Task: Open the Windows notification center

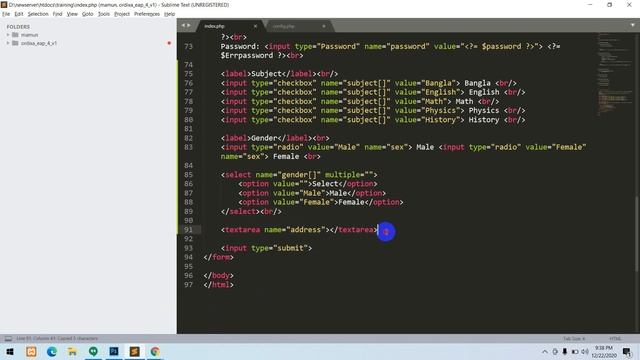Action: click(x=627, y=351)
